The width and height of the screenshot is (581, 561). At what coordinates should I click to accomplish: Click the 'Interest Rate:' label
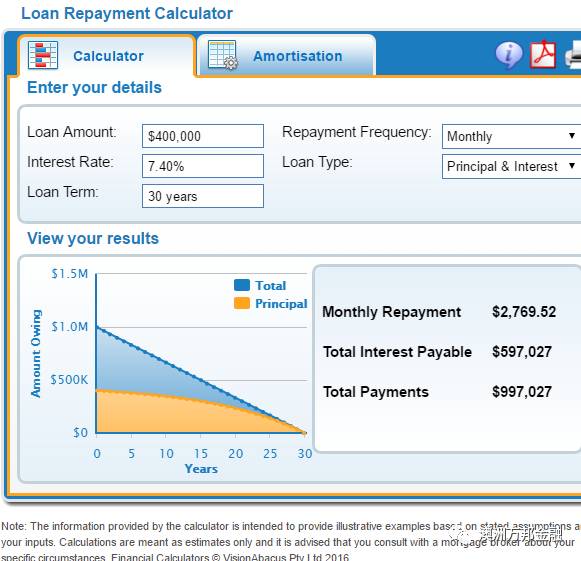[x=70, y=162]
